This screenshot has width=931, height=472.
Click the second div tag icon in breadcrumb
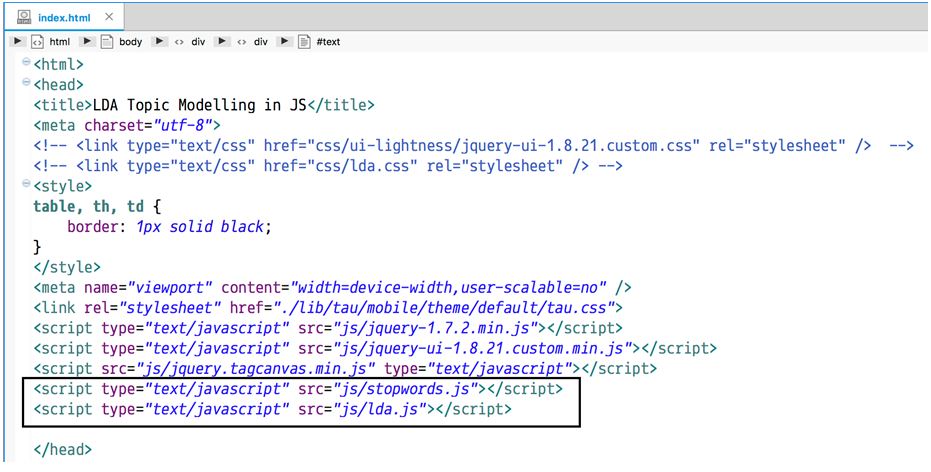click(241, 42)
